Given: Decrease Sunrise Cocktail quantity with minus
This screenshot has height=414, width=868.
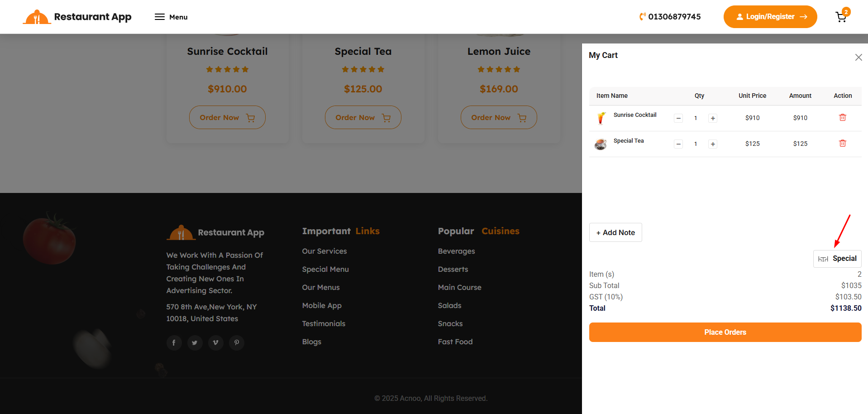Looking at the screenshot, I should (x=678, y=118).
